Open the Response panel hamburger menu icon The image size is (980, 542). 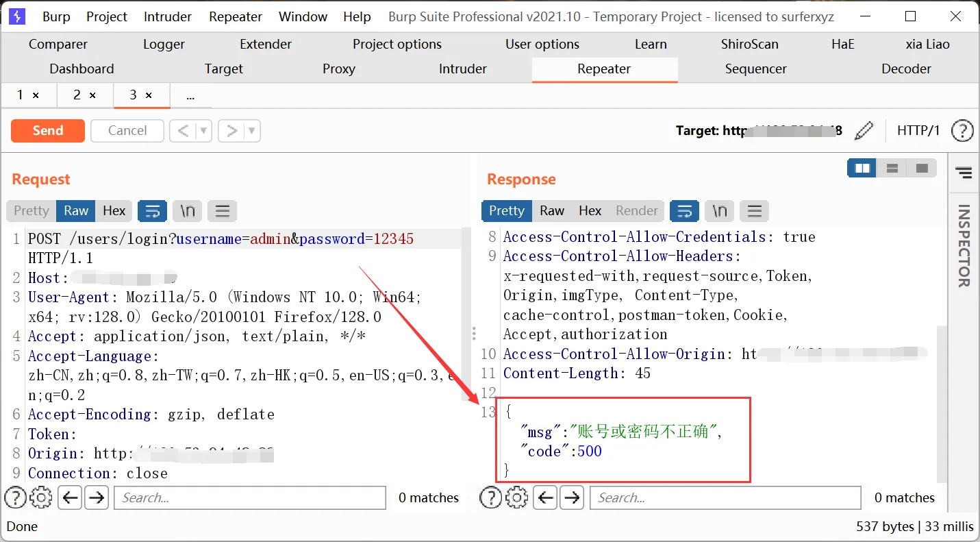click(754, 211)
